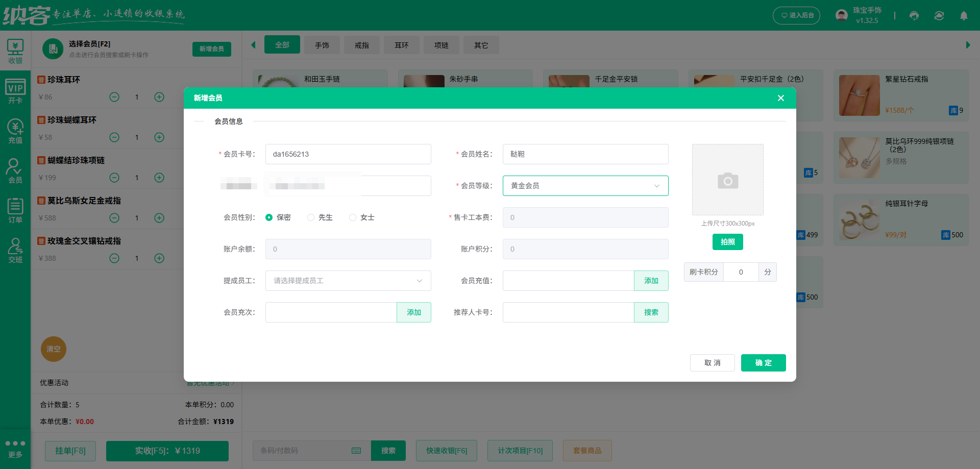The image size is (980, 469).
Task: Open the VIP开卡 panel icon
Action: pos(15,90)
